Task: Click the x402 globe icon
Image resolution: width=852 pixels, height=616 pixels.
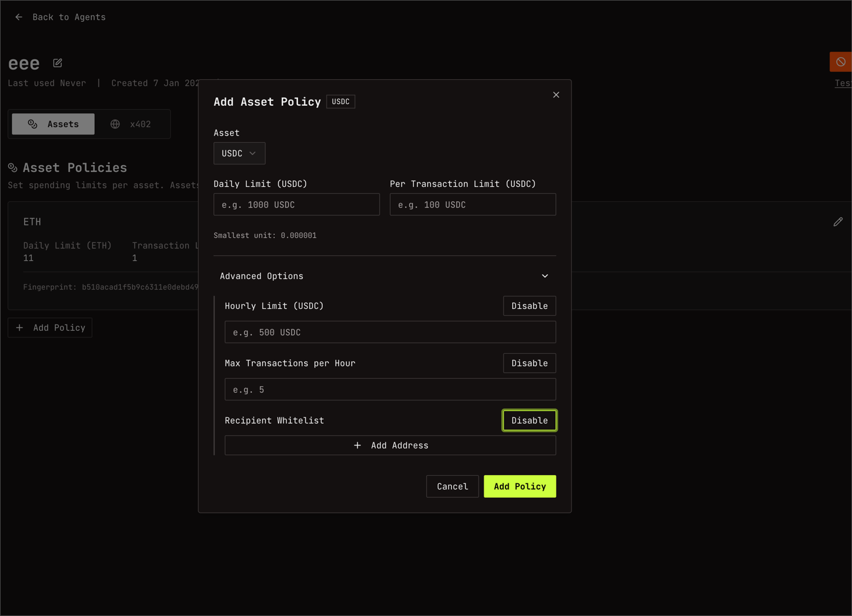Action: 115,124
